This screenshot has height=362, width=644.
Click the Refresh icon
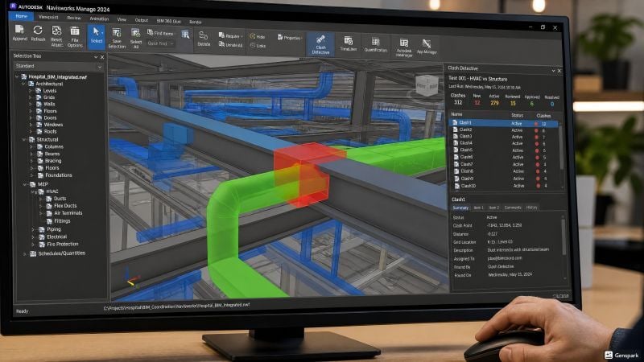[x=38, y=30]
